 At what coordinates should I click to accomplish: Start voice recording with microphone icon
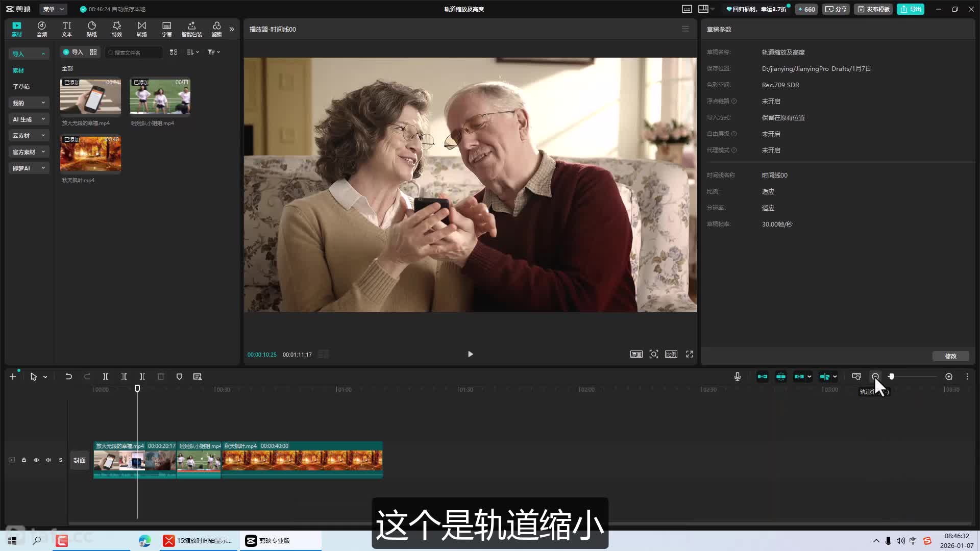[x=737, y=377]
